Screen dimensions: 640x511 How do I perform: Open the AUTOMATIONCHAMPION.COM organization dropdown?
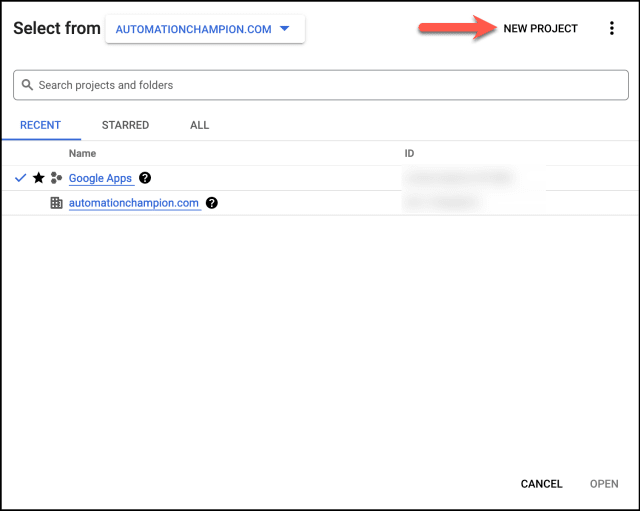pos(205,29)
